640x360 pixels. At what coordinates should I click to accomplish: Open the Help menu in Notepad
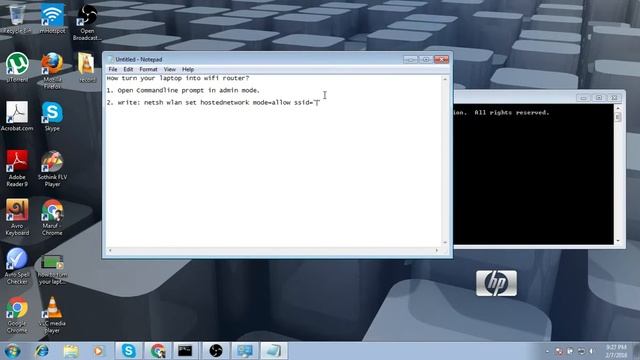pos(188,69)
